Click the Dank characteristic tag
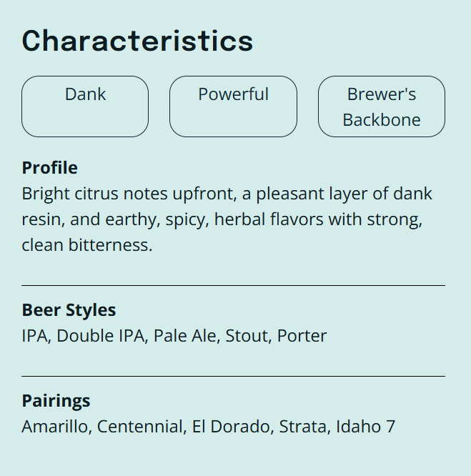This screenshot has width=471, height=476. coord(85,106)
